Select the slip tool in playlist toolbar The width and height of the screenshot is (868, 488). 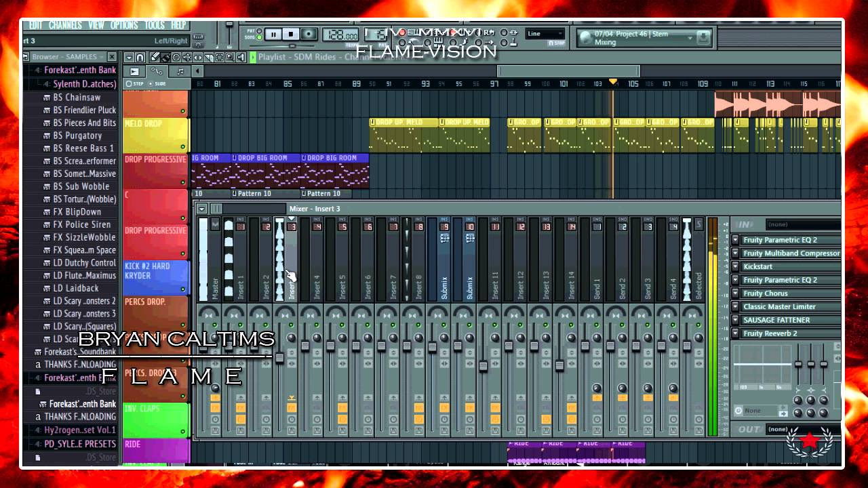click(x=197, y=58)
